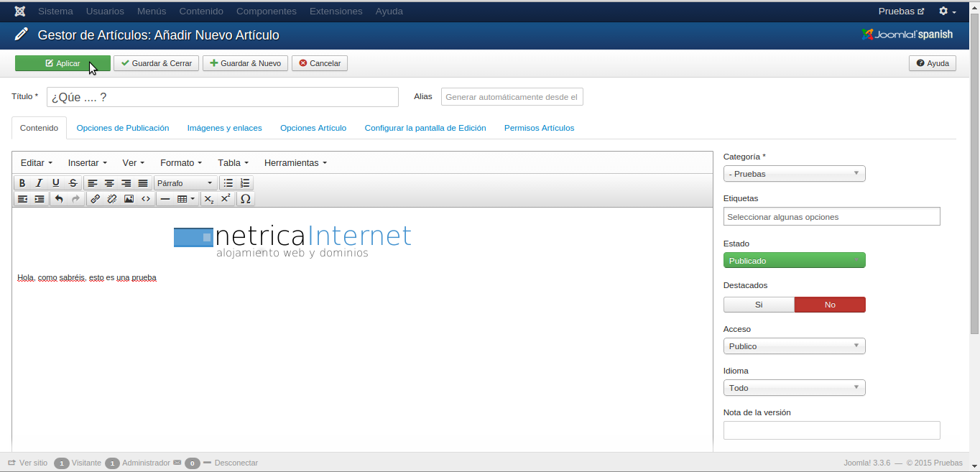
Task: Apply superscript formatting
Action: tap(226, 199)
